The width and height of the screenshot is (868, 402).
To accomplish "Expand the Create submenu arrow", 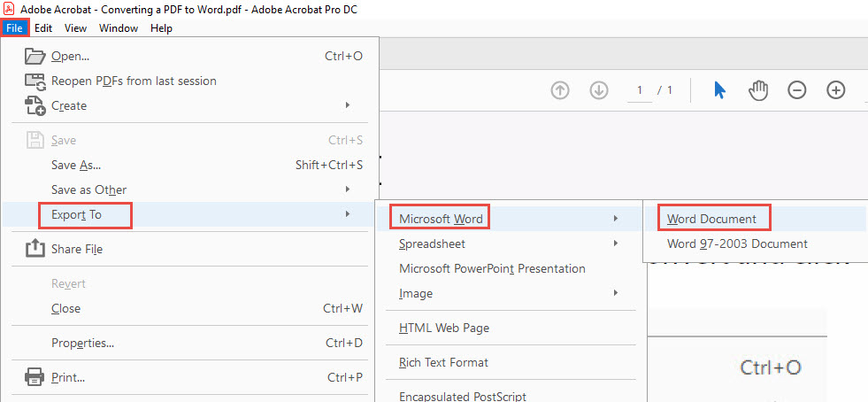I will click(x=347, y=104).
